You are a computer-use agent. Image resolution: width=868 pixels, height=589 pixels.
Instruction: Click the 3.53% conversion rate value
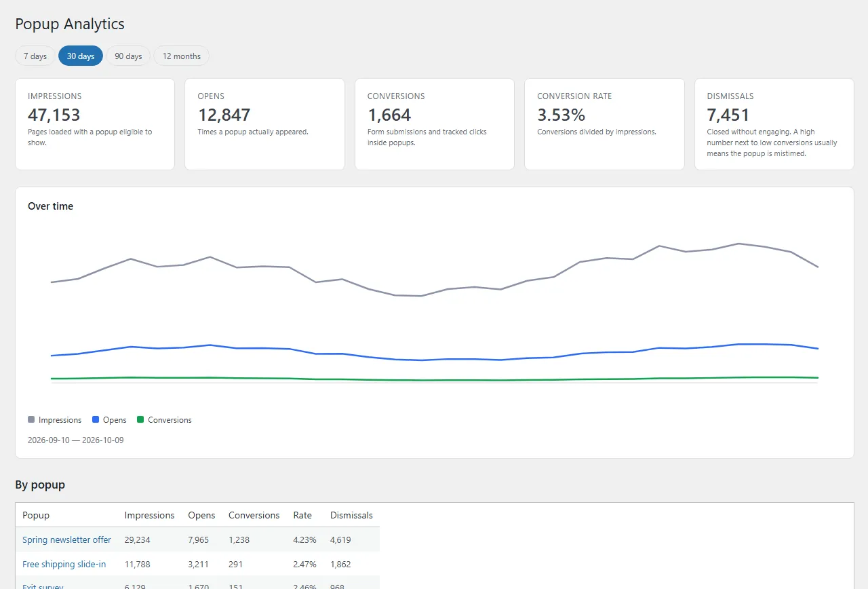coord(561,115)
